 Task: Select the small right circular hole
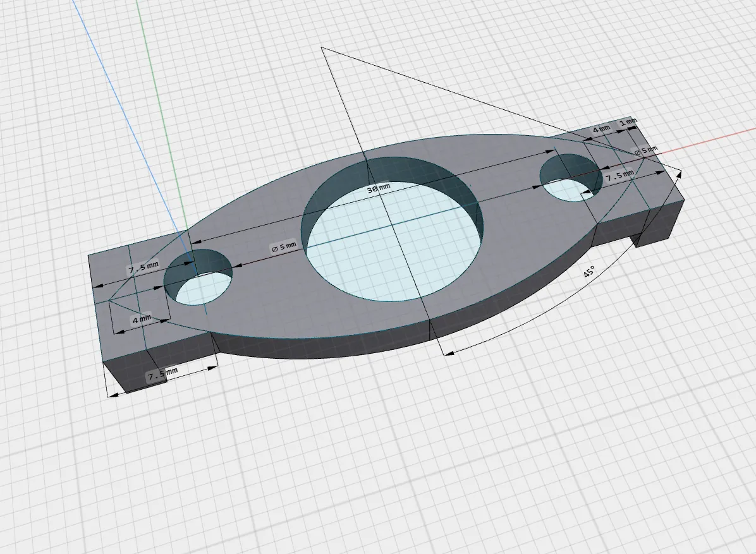point(571,178)
